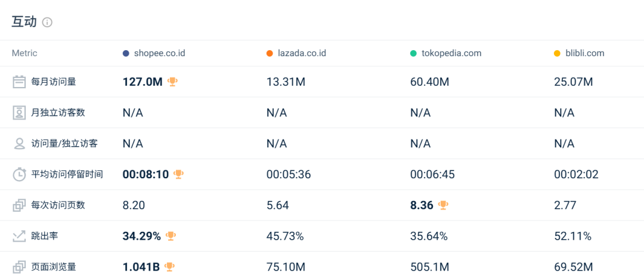
Task: Click the 52.11% bounce rate value
Action: click(x=572, y=236)
